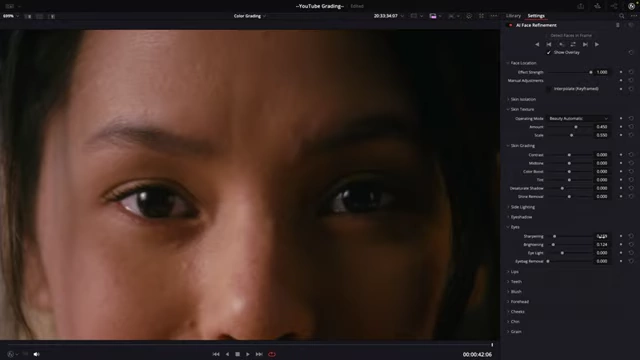
Task: Switch to the Library tab
Action: [x=513, y=16]
